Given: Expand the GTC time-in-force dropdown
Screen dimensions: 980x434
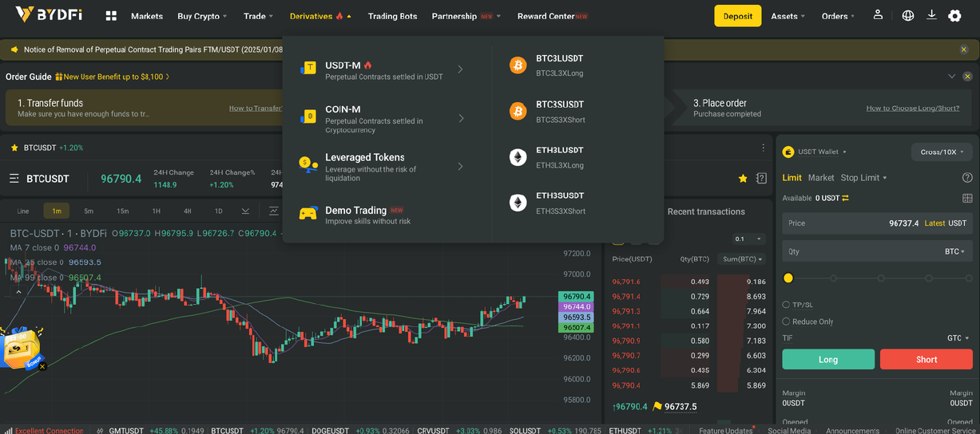Looking at the screenshot, I should 957,338.
